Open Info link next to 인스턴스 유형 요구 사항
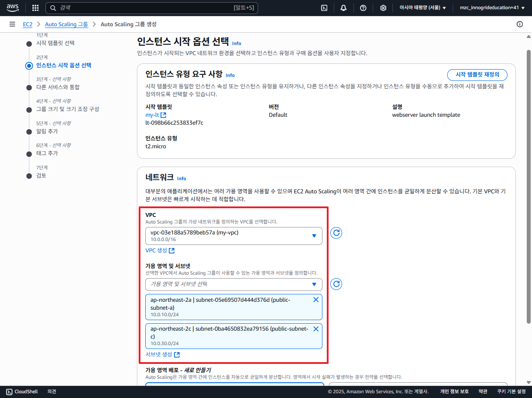Image resolution: width=532 pixels, height=398 pixels. click(x=231, y=76)
